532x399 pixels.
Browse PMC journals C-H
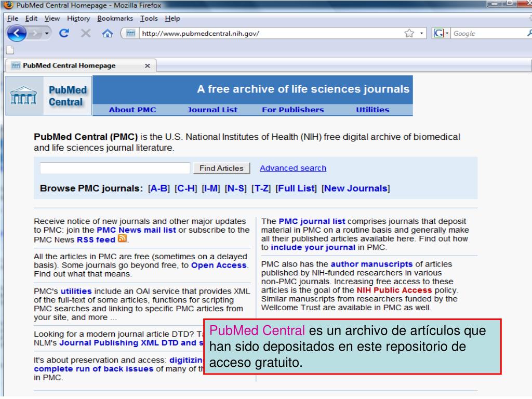[x=185, y=188]
